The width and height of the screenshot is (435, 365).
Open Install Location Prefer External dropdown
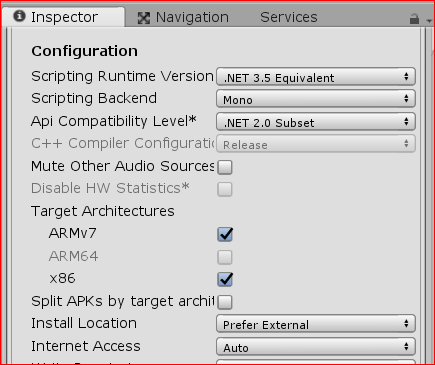316,324
